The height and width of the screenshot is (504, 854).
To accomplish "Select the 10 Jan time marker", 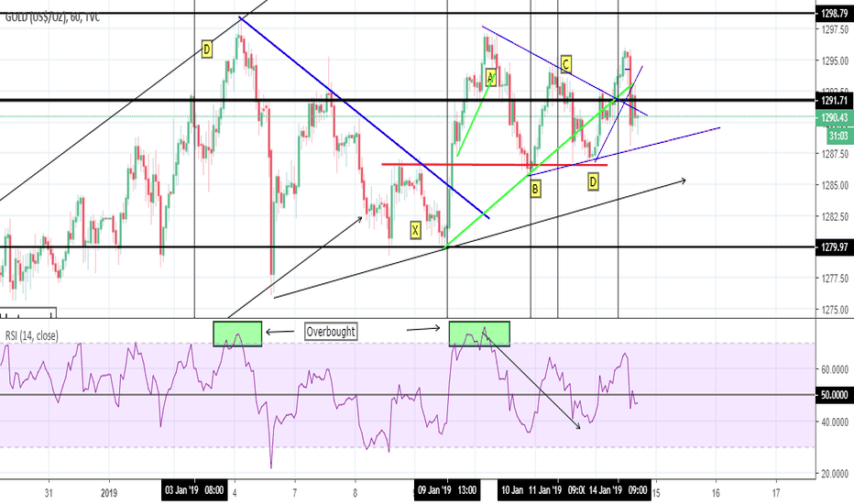I will coord(512,490).
